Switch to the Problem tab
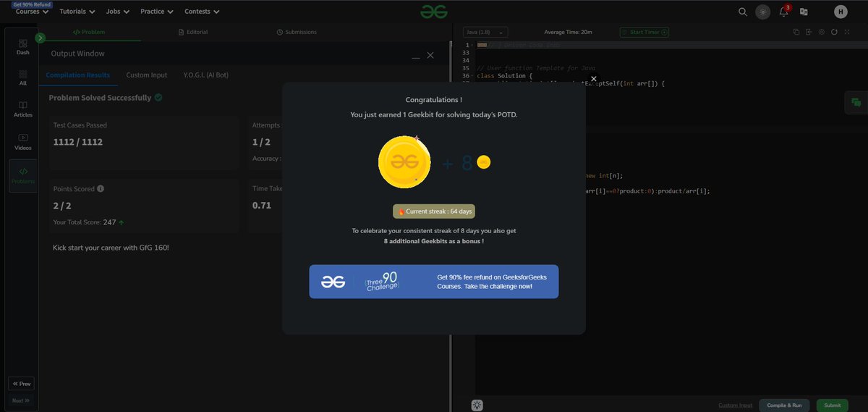This screenshot has width=868, height=412. (89, 32)
